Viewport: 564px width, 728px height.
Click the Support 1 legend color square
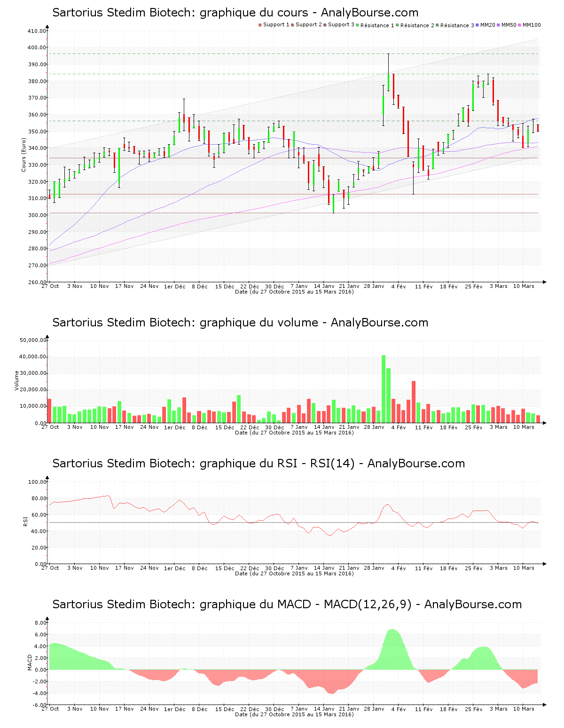click(x=260, y=25)
